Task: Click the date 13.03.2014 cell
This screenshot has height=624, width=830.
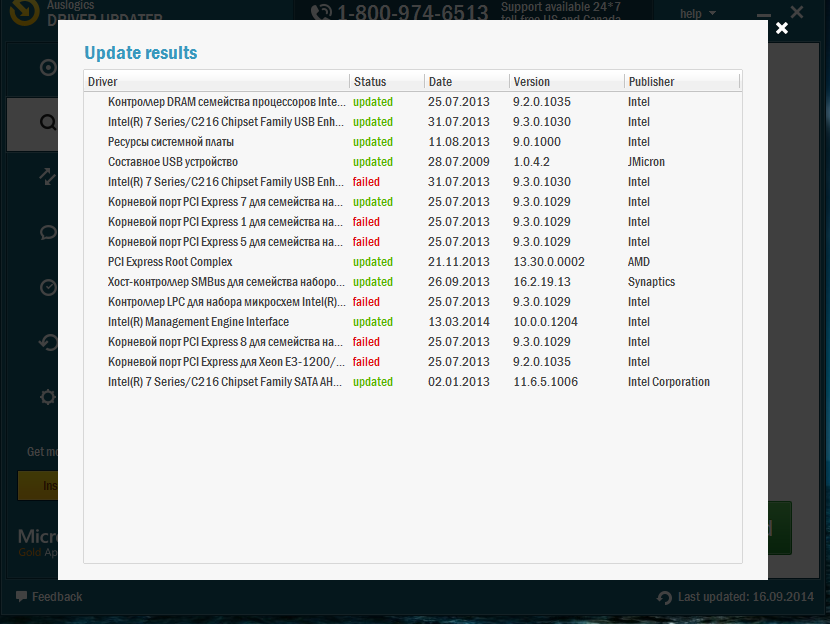Action: point(459,322)
